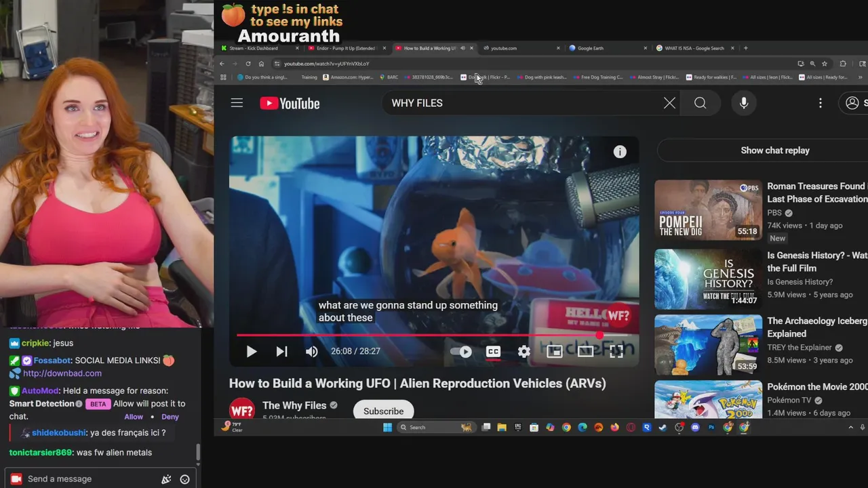Start voice search with the microphone

(744, 103)
